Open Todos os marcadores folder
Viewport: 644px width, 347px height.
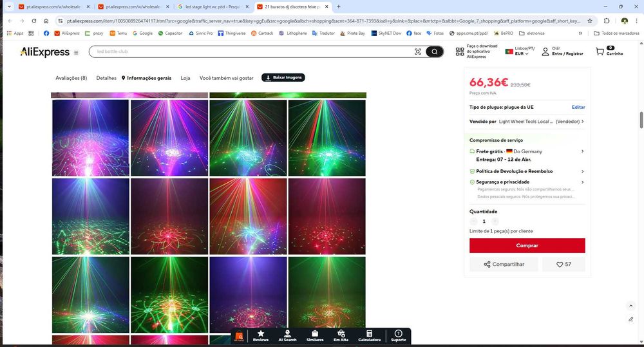click(x=616, y=33)
